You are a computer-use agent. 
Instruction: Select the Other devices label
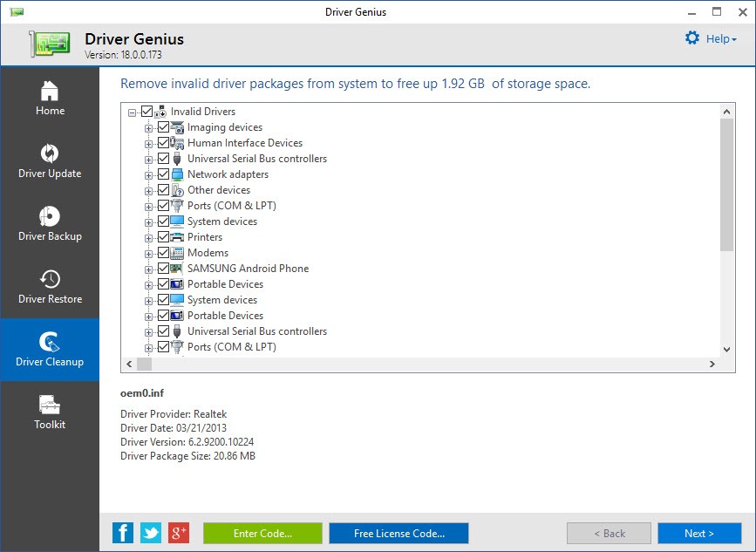[x=219, y=190]
